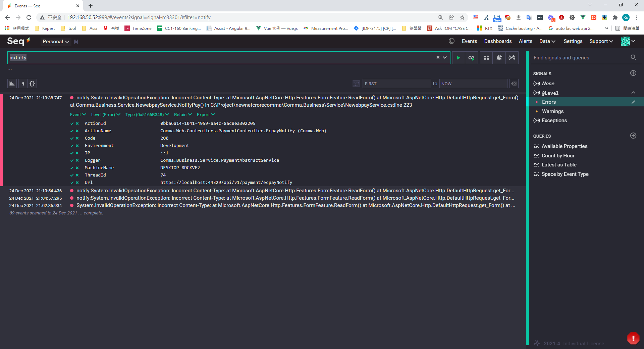Image resolution: width=644 pixels, height=349 pixels.
Task: Click the add alert bell icon
Action: click(499, 58)
